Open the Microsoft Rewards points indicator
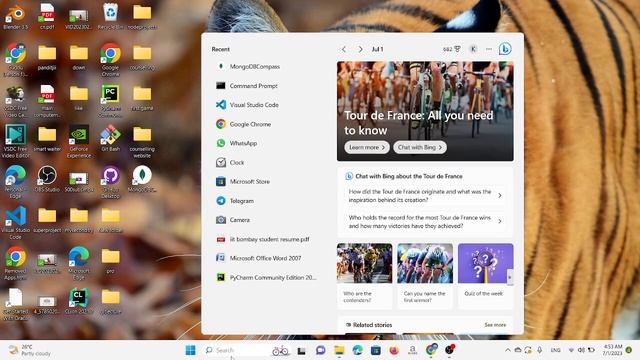 (452, 49)
